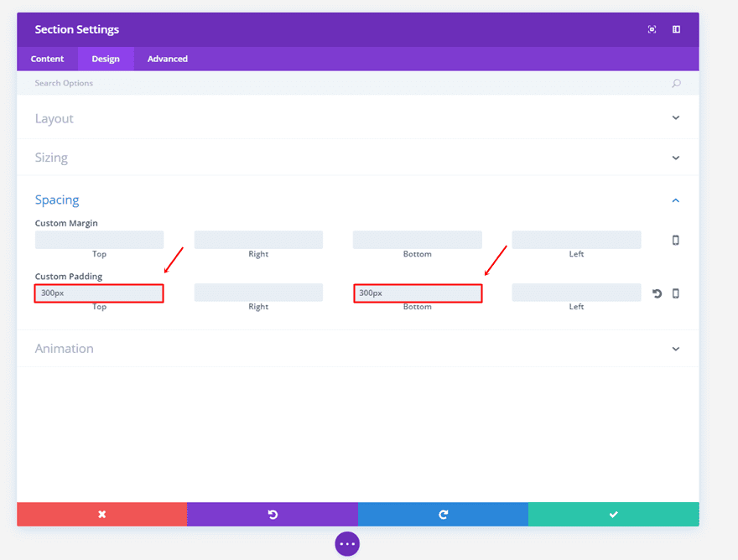
Task: Open the floating ellipsis button below the panel
Action: pyautogui.click(x=347, y=544)
